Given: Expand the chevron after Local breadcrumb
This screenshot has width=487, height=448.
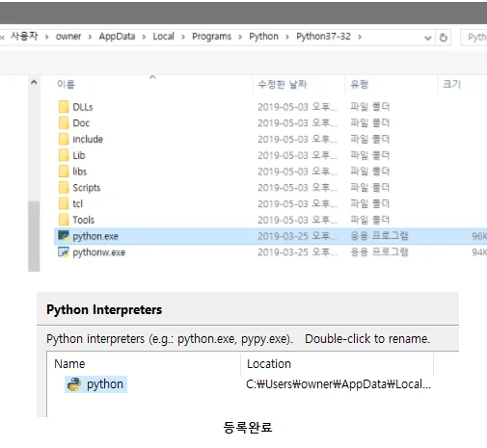Looking at the screenshot, I should pos(183,37).
